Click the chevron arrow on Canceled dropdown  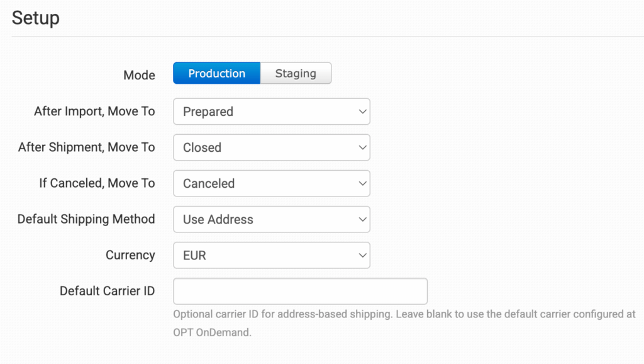tap(362, 183)
